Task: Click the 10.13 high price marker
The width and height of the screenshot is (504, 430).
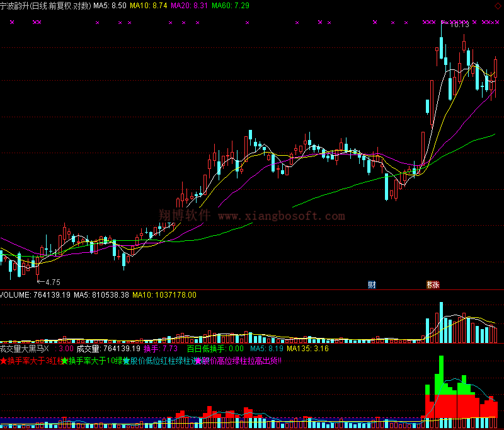Action: click(459, 25)
